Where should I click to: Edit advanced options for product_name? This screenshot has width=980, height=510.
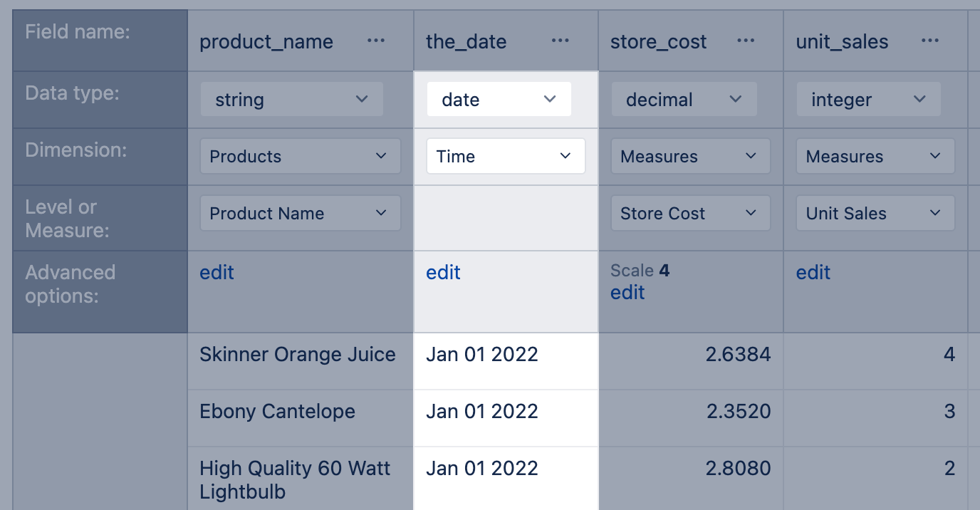[217, 273]
